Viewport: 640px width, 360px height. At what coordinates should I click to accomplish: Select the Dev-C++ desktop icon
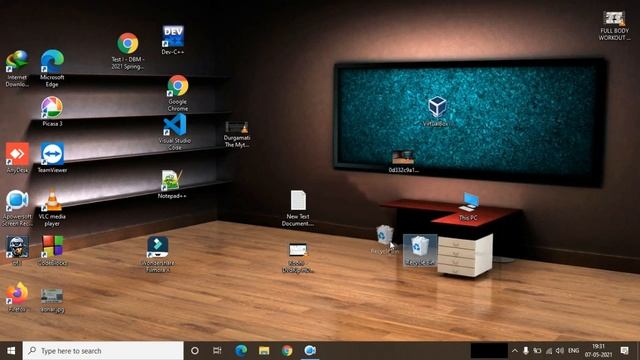tap(173, 40)
